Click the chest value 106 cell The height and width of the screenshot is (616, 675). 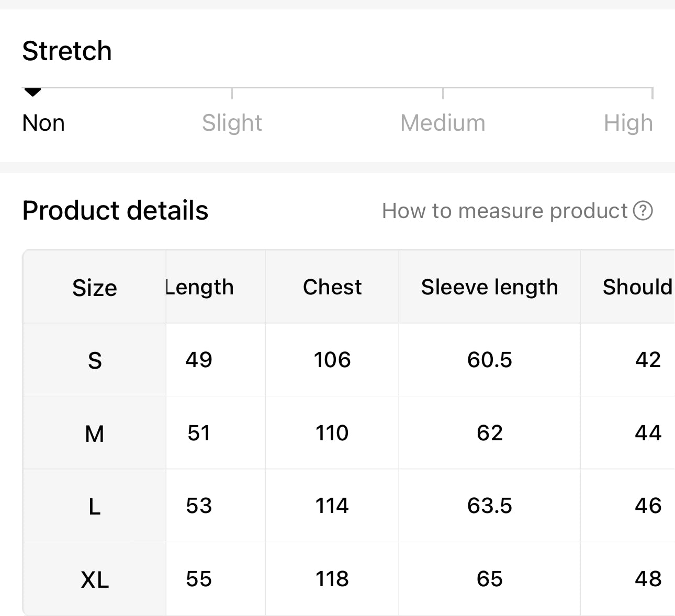pos(332,360)
